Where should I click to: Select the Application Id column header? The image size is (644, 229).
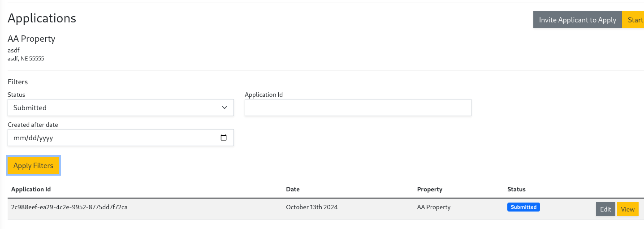(31, 189)
